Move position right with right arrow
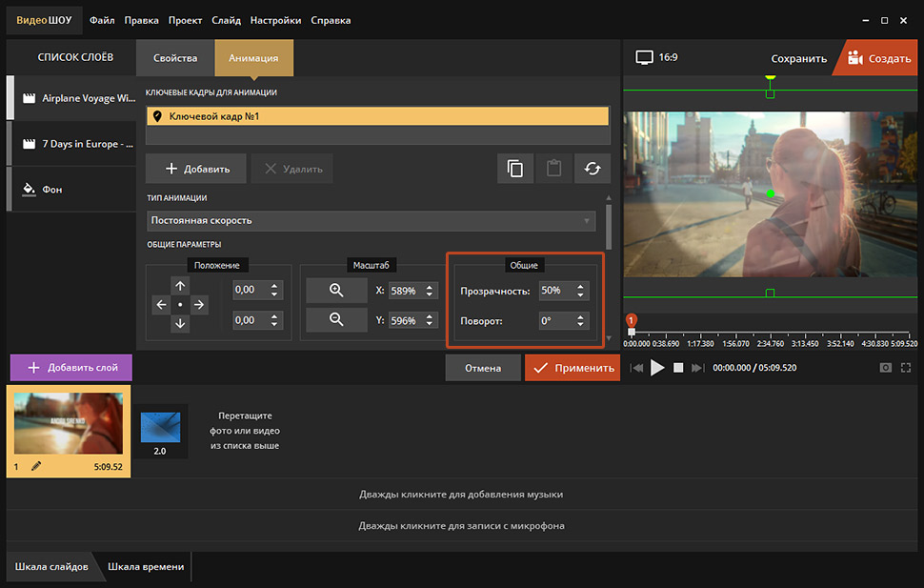Viewport: 924px width, 588px height. [199, 305]
